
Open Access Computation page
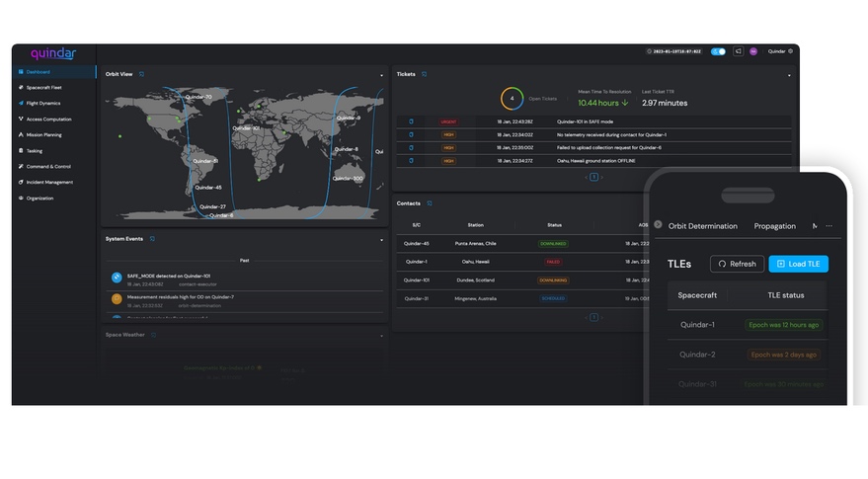(x=48, y=120)
